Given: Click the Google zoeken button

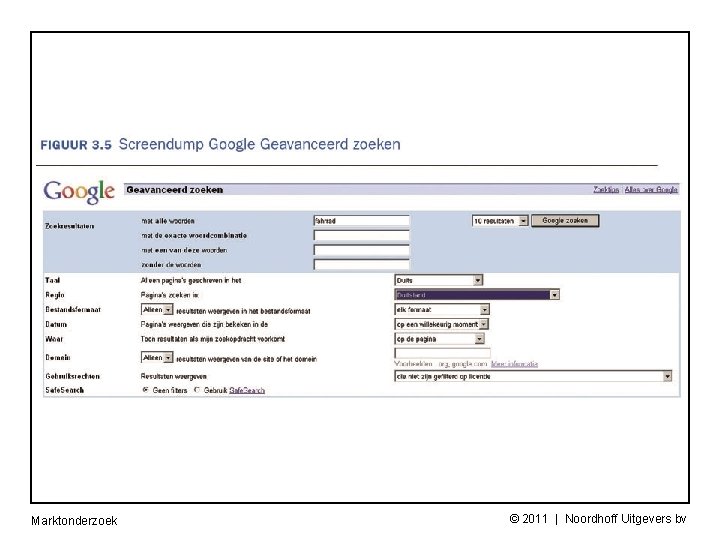Looking at the screenshot, I should (x=565, y=221).
